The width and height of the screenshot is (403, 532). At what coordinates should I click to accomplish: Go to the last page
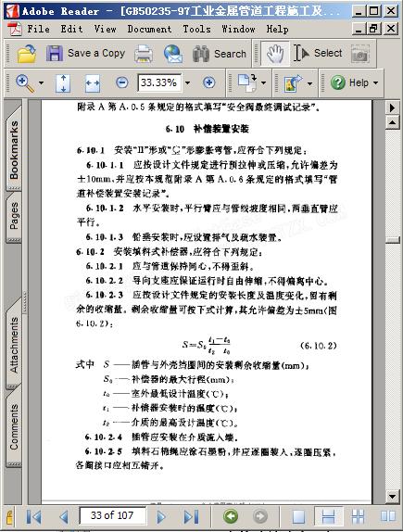pyautogui.click(x=192, y=517)
